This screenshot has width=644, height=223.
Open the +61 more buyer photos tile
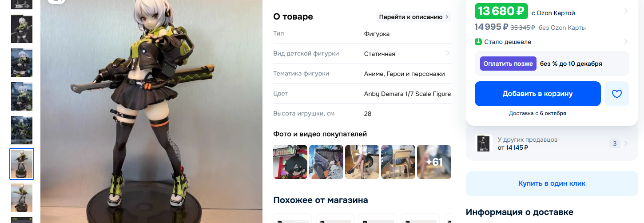point(434,162)
